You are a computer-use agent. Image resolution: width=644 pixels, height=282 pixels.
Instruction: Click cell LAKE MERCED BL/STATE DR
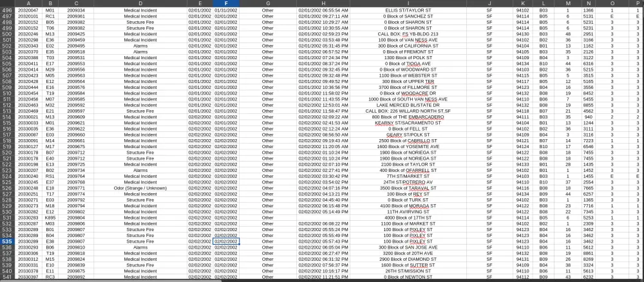click(408, 106)
